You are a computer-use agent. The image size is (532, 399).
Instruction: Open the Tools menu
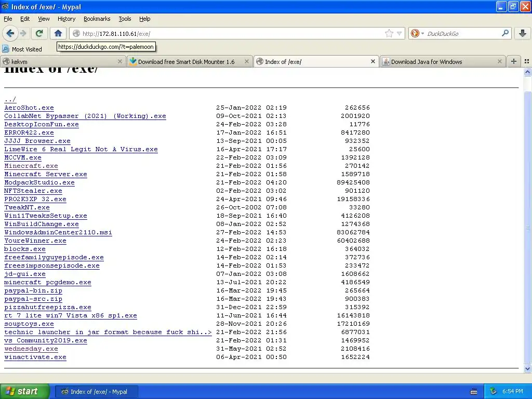[125, 19]
